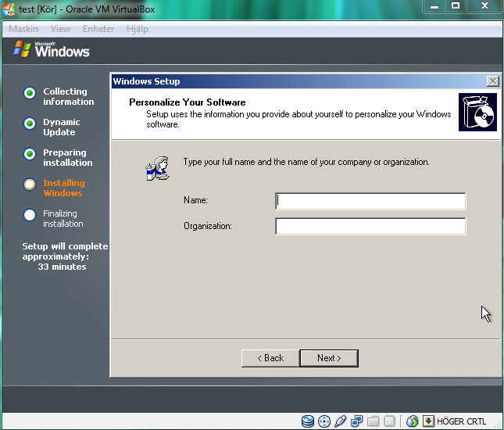Click the 33 minutes remaining text

62,267
